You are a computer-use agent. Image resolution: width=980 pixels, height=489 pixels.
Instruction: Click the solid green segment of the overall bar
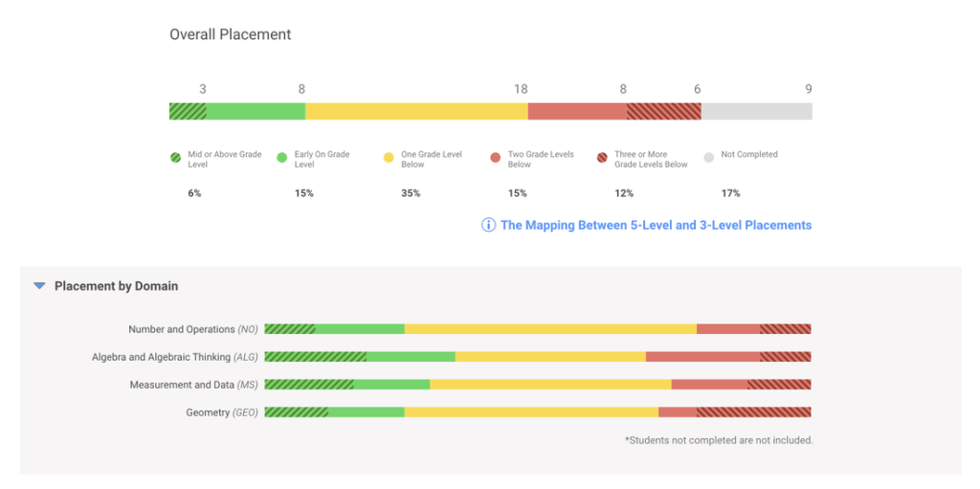coord(256,111)
